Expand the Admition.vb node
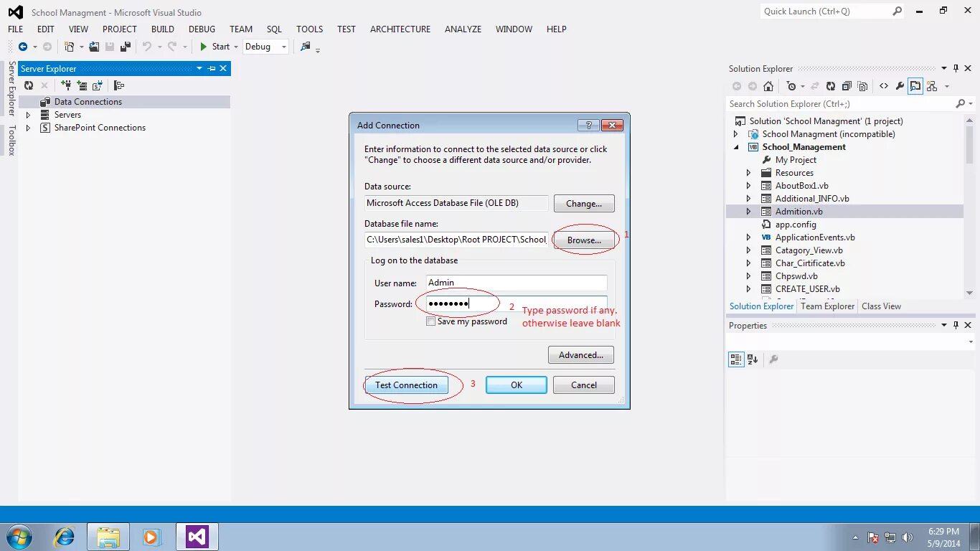980x551 pixels. click(x=749, y=212)
